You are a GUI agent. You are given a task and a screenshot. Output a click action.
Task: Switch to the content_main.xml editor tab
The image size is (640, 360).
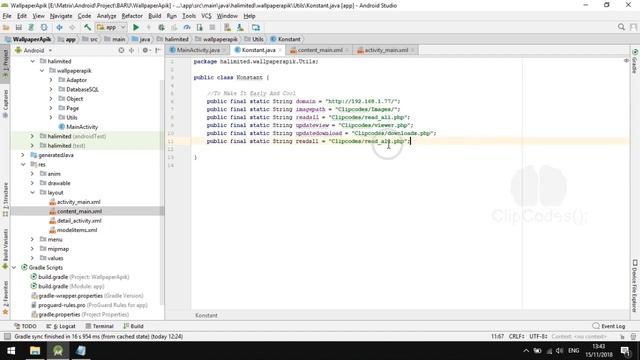[x=320, y=50]
